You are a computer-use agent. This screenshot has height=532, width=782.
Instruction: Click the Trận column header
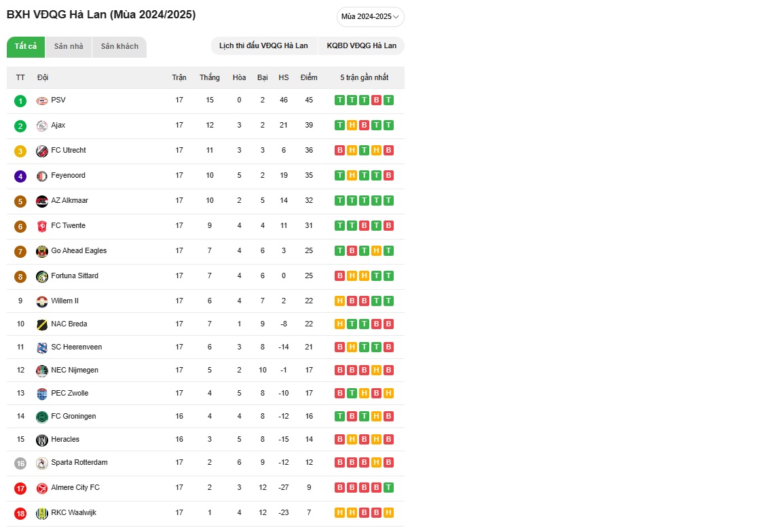pyautogui.click(x=179, y=77)
